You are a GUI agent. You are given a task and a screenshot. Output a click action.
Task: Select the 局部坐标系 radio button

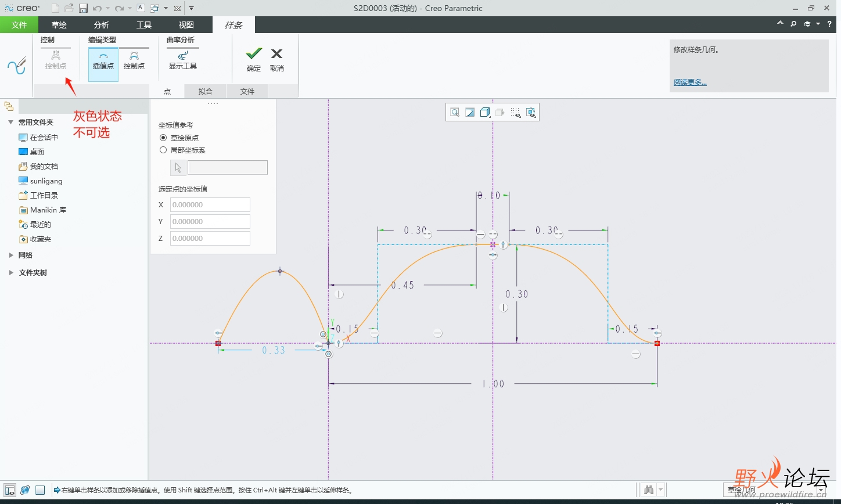(163, 150)
